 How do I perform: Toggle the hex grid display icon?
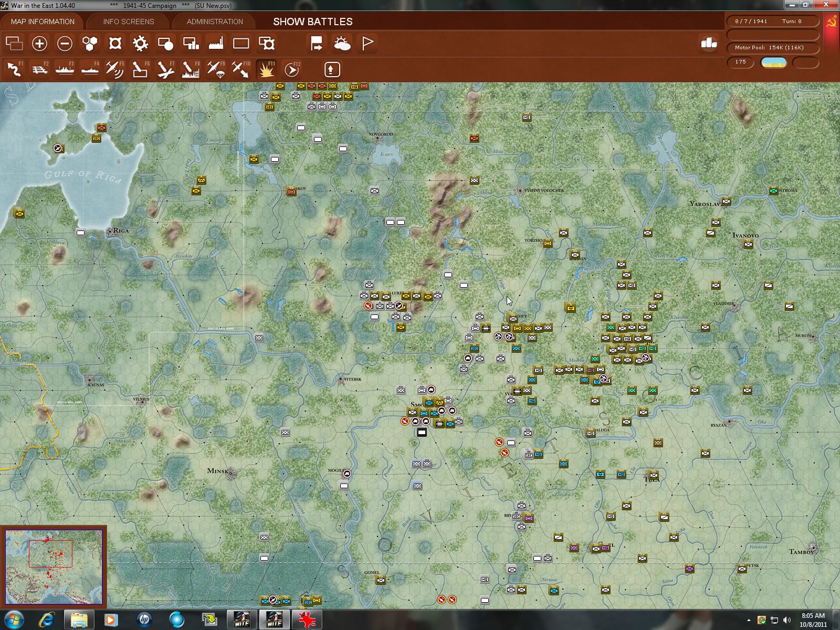[90, 44]
